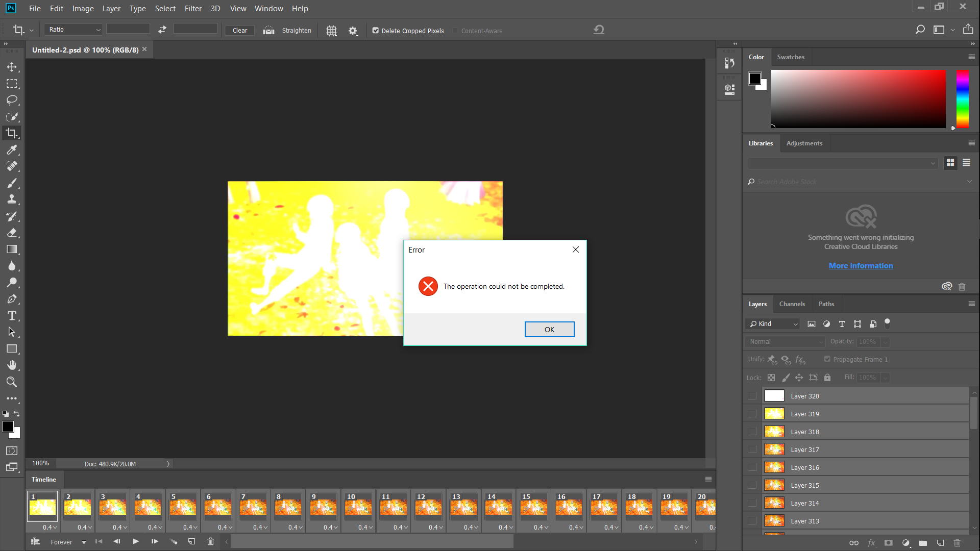Select the Move tool
This screenshot has height=551, width=980.
pos(12,66)
